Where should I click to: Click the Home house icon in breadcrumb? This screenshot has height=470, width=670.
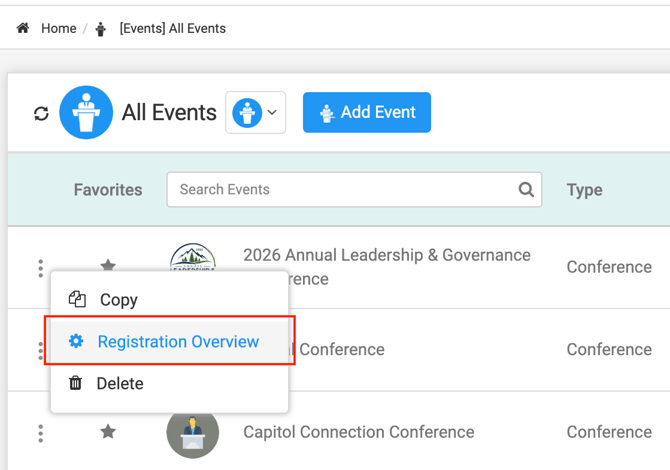click(23, 28)
